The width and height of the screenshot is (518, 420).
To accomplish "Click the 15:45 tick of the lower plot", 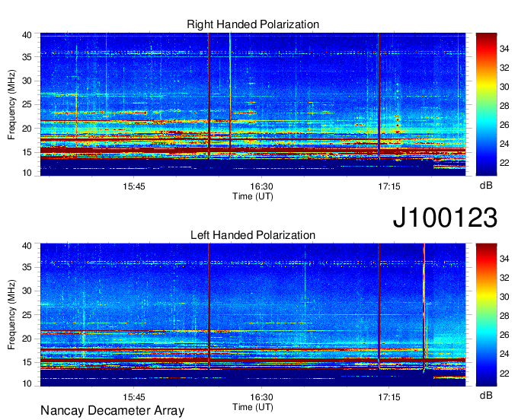I will click(134, 397).
